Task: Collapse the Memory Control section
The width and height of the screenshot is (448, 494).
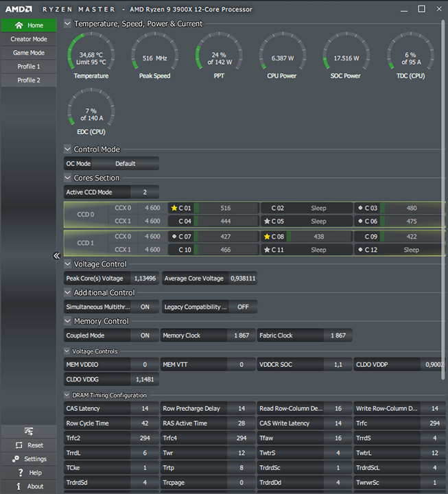Action: click(67, 321)
